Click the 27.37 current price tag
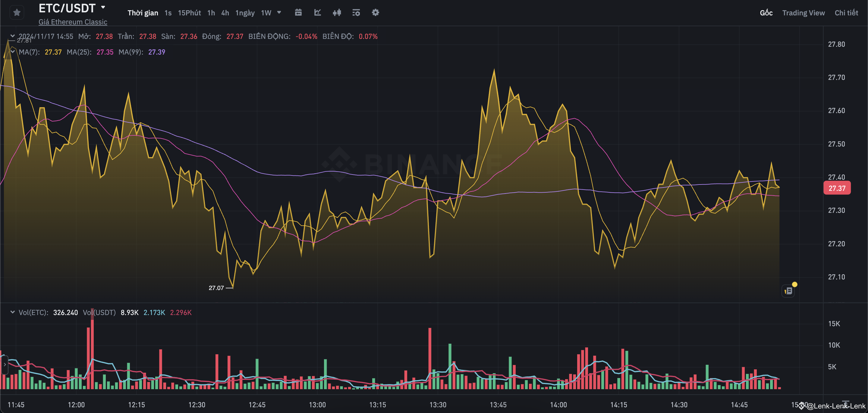The image size is (868, 413). [x=838, y=188]
